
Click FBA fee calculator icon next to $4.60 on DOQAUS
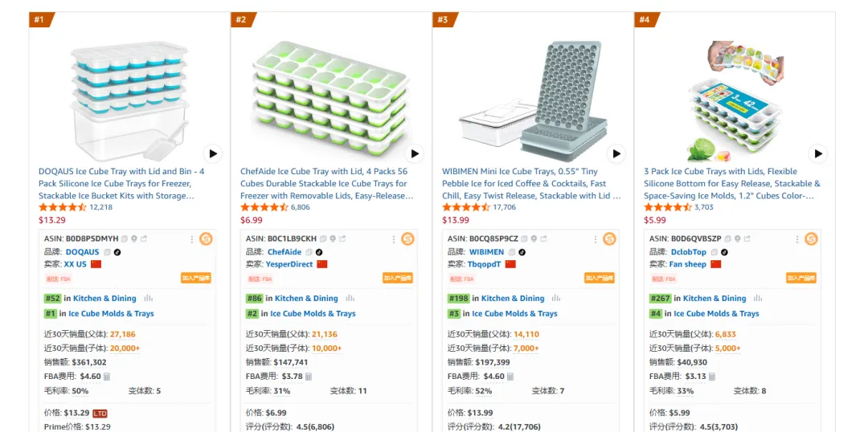coord(107,376)
